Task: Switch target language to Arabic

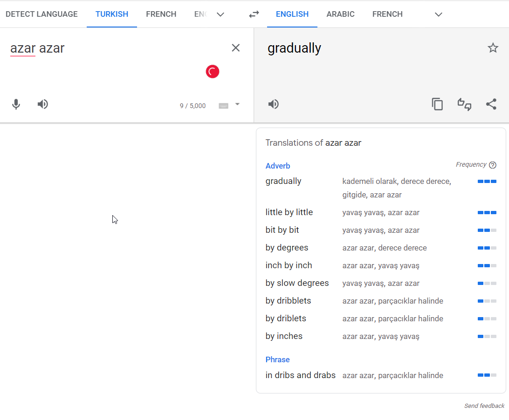Action: click(340, 14)
